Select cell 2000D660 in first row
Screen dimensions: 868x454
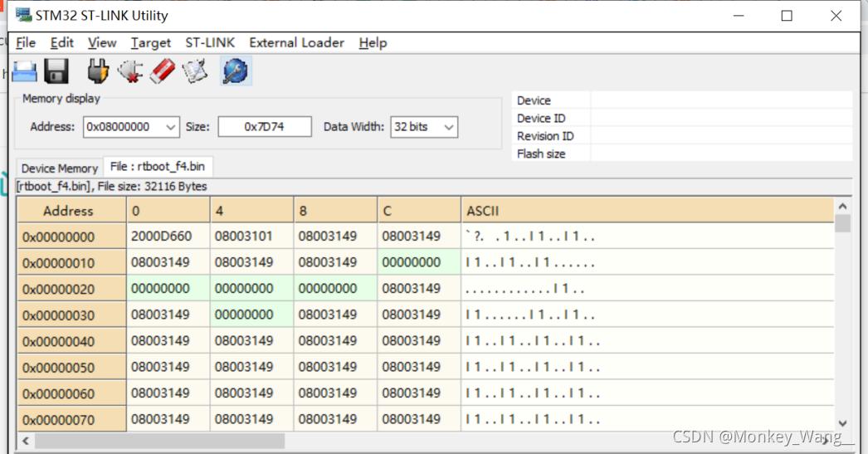[x=168, y=237]
